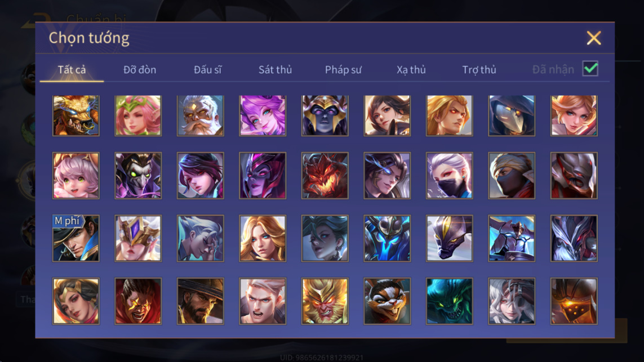
Task: Select the red flaming demon hero portrait
Action: pyautogui.click(x=325, y=176)
